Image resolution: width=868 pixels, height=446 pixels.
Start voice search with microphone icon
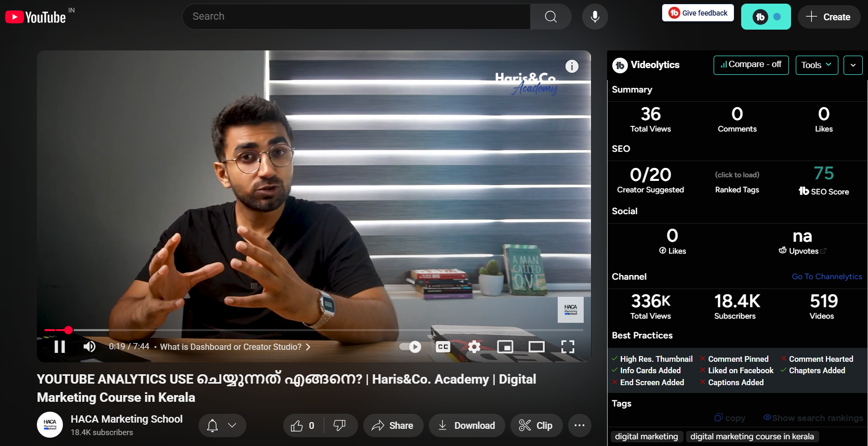(x=595, y=17)
